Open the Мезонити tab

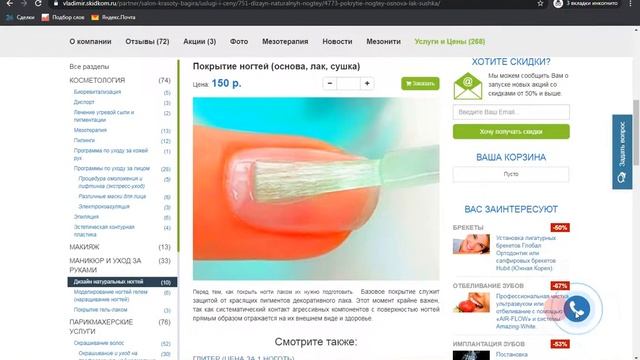click(x=383, y=42)
